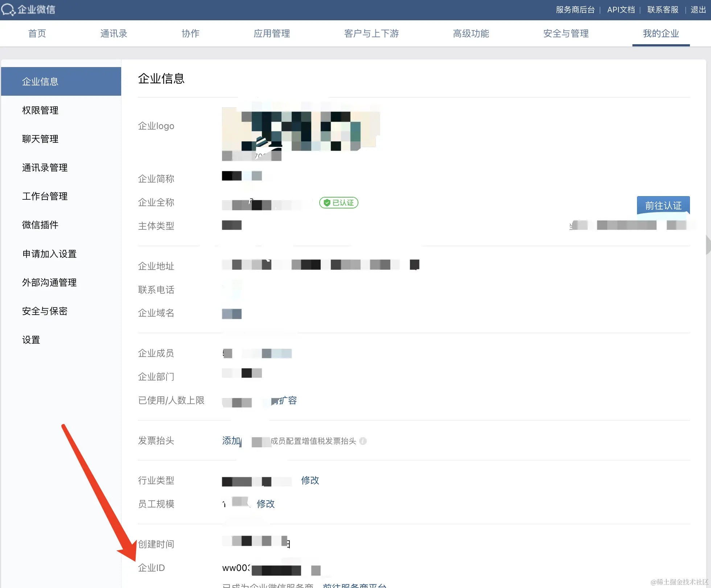This screenshot has width=711, height=588.
Task: Click the 前往认证 button
Action: pyautogui.click(x=663, y=206)
